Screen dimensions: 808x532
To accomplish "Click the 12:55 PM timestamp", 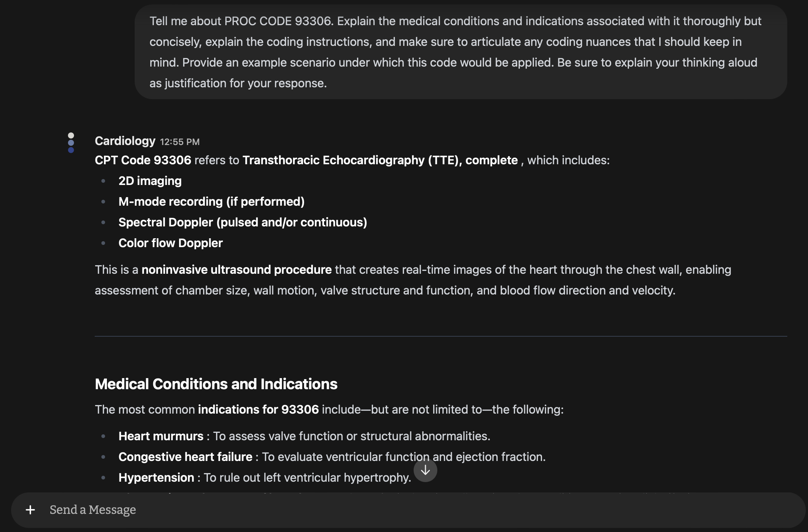I will (x=180, y=142).
